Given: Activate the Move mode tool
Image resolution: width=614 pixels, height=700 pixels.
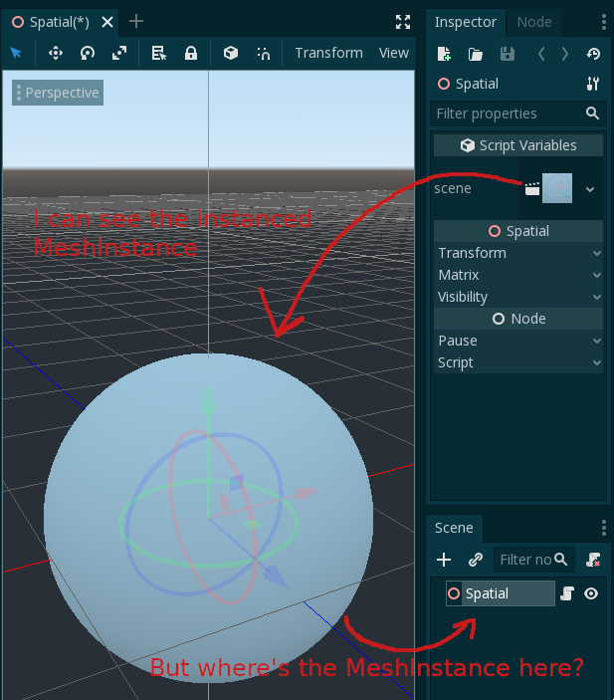Looking at the screenshot, I should coord(56,53).
